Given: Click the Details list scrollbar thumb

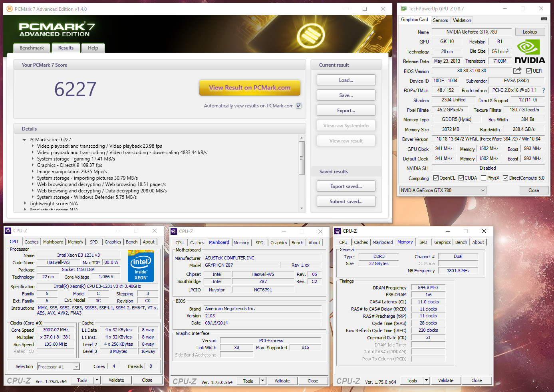Looking at the screenshot, I should 302,158.
